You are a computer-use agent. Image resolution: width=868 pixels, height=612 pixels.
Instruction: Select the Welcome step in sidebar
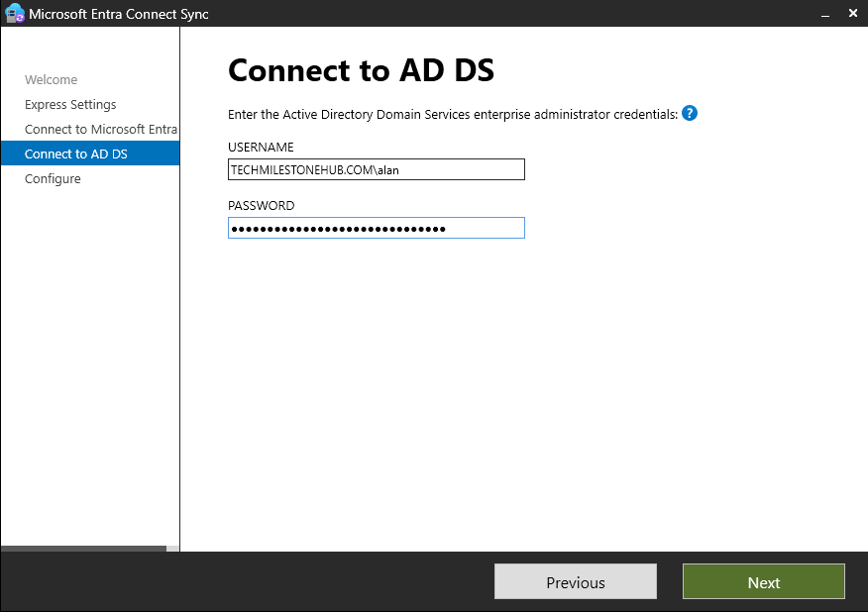tap(51, 79)
